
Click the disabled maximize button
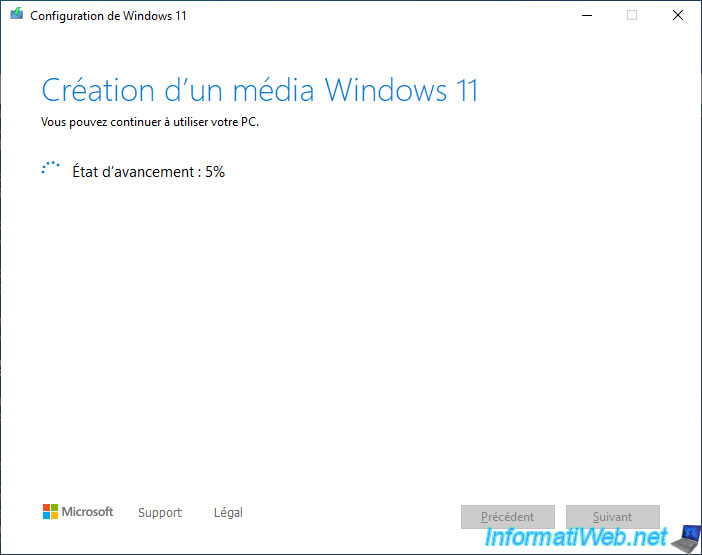[632, 15]
